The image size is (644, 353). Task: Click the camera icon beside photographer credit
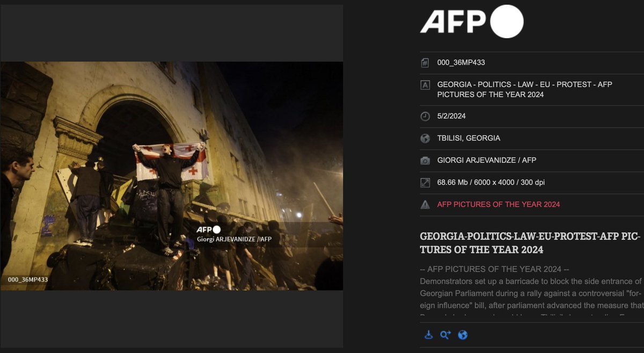point(424,160)
